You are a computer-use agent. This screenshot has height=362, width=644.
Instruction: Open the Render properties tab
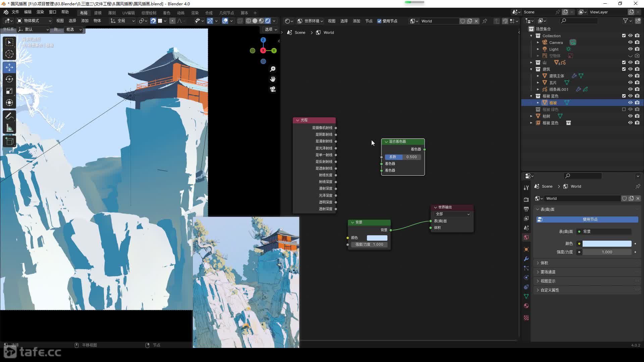(x=526, y=199)
